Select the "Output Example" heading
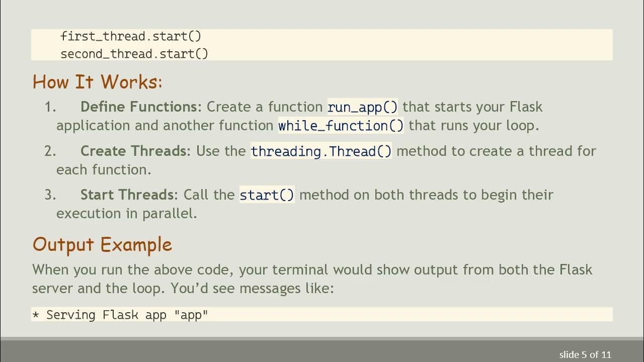The image size is (644, 362). pos(102,244)
